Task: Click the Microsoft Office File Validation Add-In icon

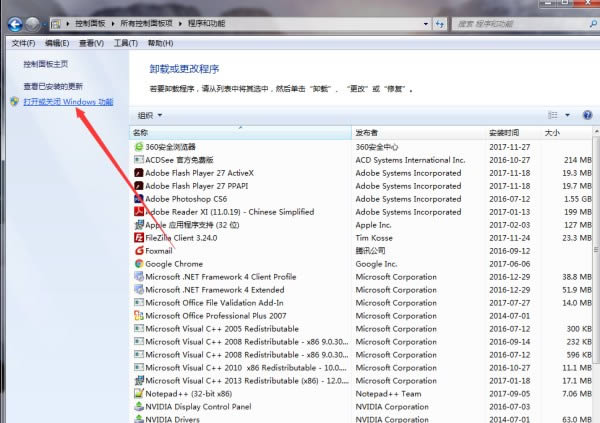Action: [139, 303]
